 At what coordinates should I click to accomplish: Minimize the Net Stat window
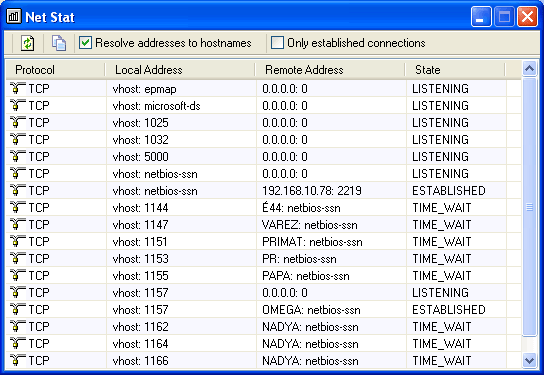pos(481,16)
